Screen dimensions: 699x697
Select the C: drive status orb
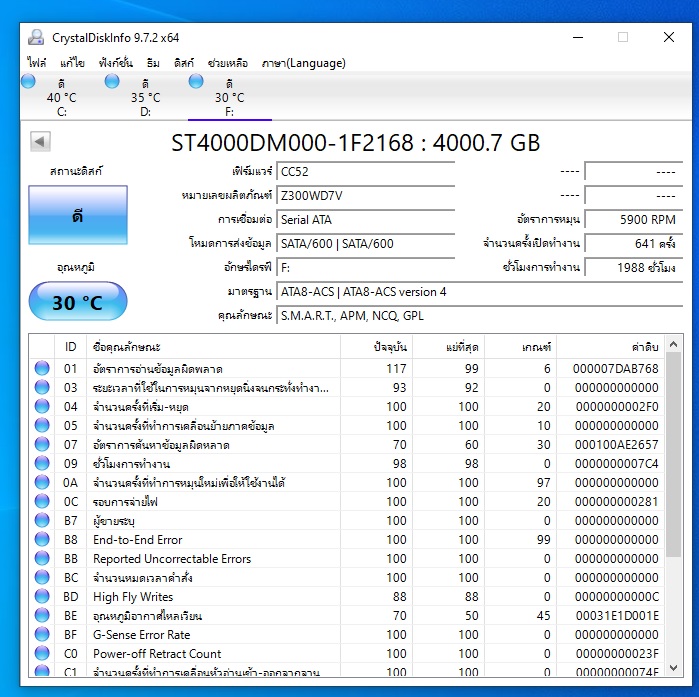(28, 83)
